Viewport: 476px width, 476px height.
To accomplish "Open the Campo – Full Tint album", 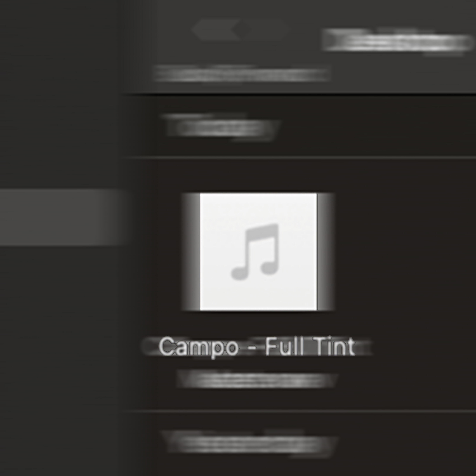I will coord(257,346).
